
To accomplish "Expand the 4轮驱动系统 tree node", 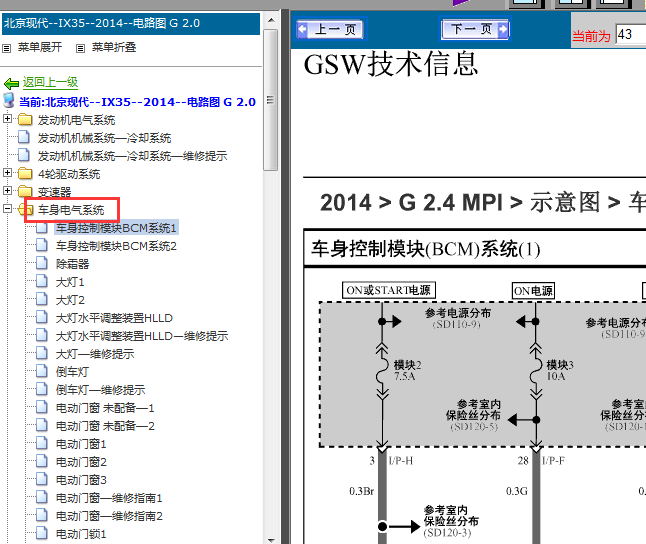I will pos(8,174).
